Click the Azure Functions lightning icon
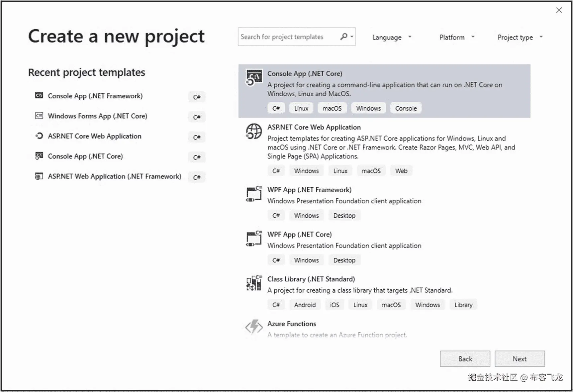 point(254,327)
